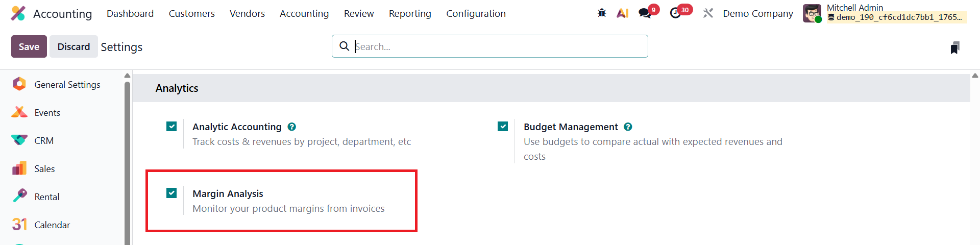This screenshot has width=980, height=245.
Task: Click the Accounting app logo icon
Action: pyautogui.click(x=18, y=13)
